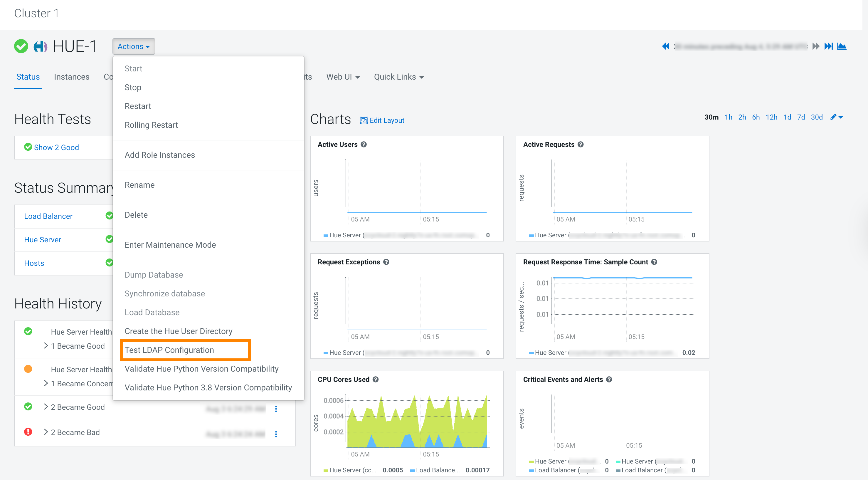Choose Enter Maintenance Mode from Actions menu
The image size is (868, 480).
[x=170, y=245]
